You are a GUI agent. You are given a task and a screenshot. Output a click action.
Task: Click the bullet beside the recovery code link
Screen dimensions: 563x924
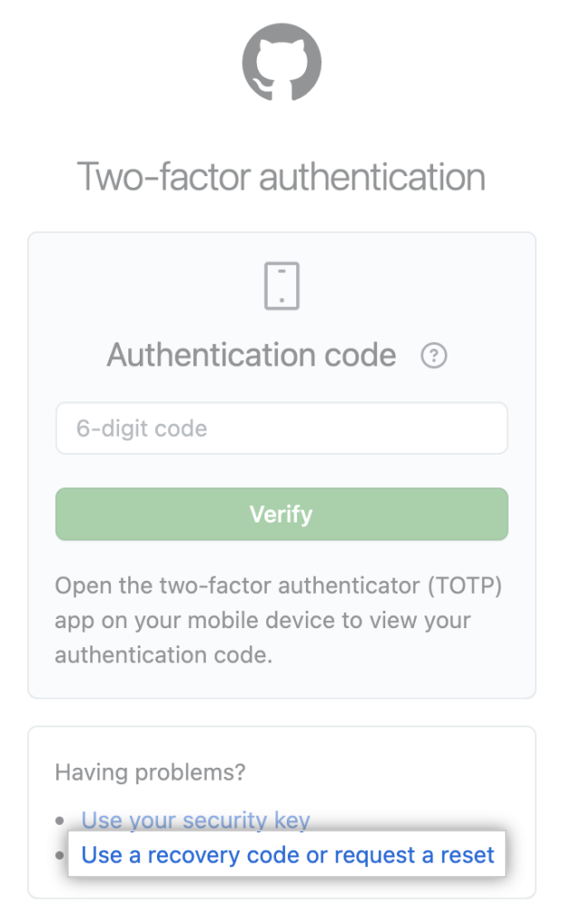coord(60,855)
